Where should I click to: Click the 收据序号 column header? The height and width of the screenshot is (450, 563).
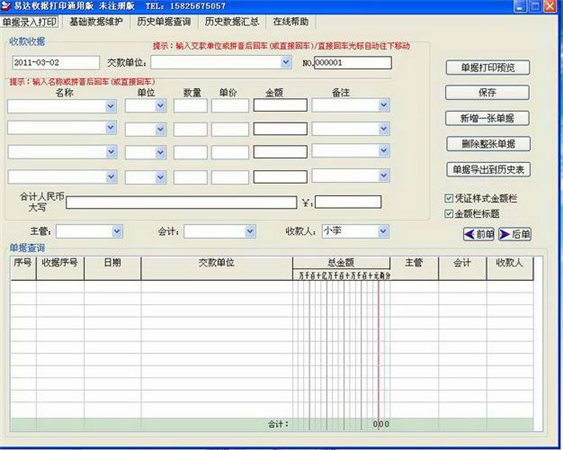[60, 268]
